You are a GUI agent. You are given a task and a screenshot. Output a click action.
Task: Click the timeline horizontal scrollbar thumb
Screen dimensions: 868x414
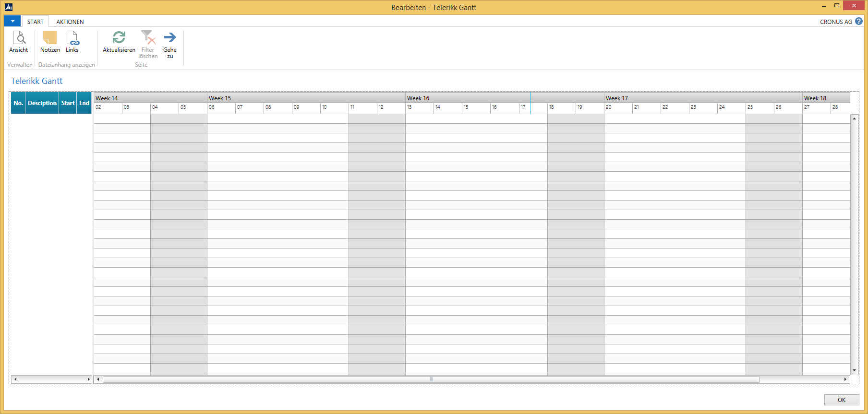coord(431,379)
